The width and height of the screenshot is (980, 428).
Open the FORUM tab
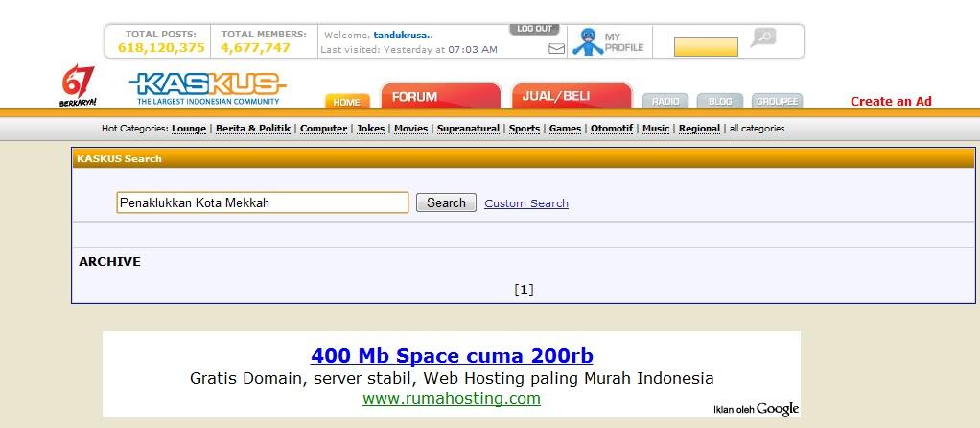[x=441, y=96]
